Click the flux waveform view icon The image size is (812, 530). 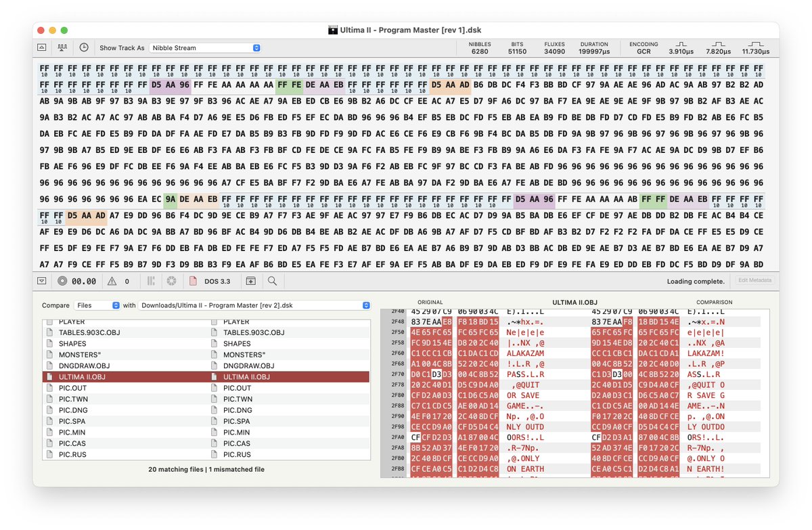[62, 48]
